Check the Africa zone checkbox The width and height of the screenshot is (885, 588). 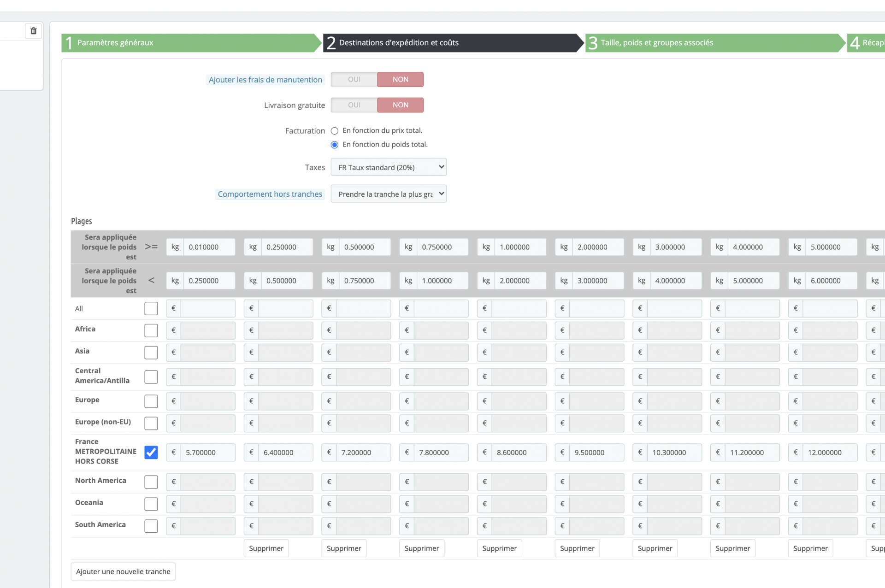[151, 330]
